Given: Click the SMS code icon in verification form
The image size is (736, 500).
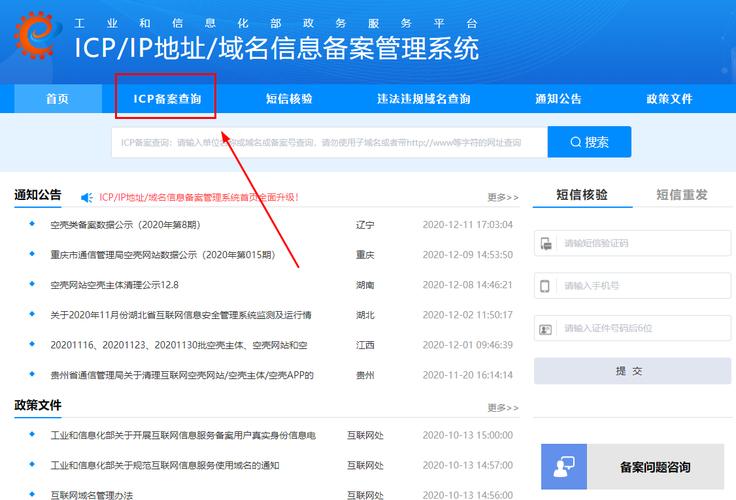Looking at the screenshot, I should point(546,244).
